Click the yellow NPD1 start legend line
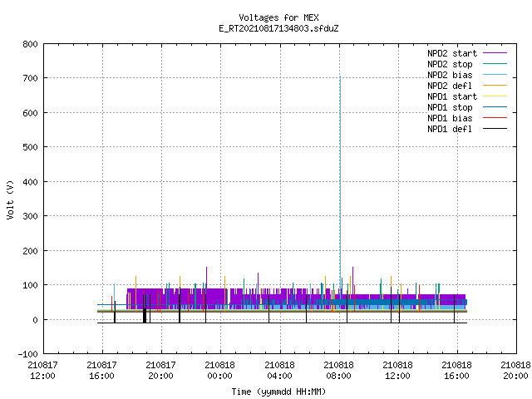 (495, 96)
